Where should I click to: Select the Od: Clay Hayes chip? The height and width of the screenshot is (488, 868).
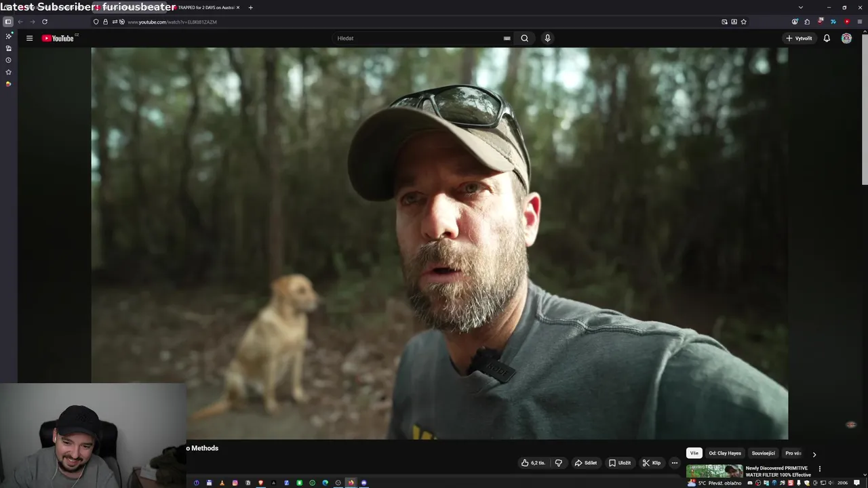[x=725, y=453]
